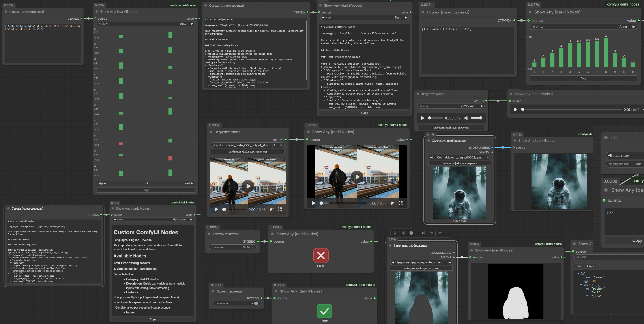The width and height of the screenshot is (644, 324).
Task: Click Copy next to the Raw button
Action: point(590,266)
